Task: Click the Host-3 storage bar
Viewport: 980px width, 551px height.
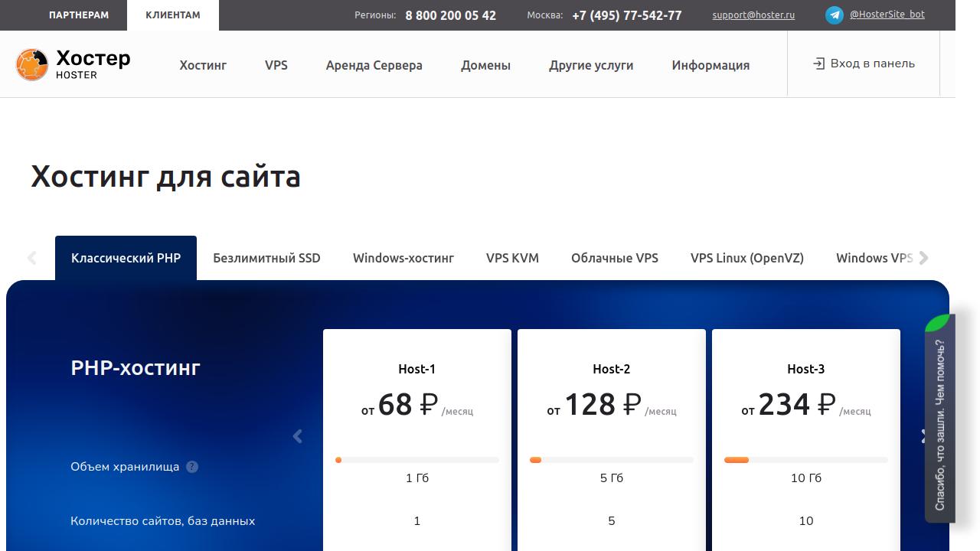Action: click(x=806, y=460)
